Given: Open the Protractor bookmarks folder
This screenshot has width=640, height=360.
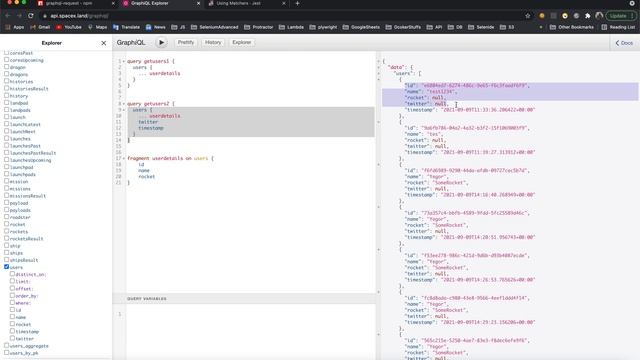Looking at the screenshot, I should 258,27.
